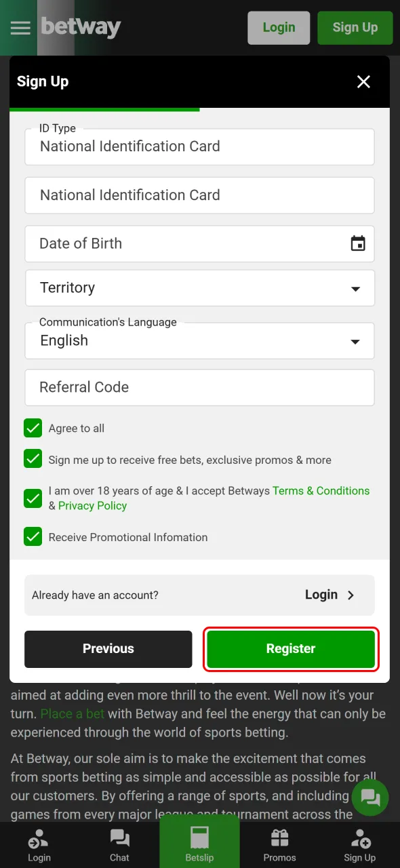
Task: Open the Betslip from bottom navigation
Action: click(x=199, y=841)
